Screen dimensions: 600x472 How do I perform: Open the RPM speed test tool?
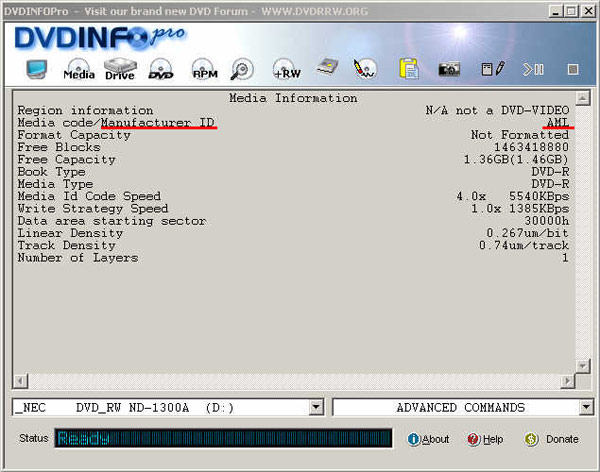(x=205, y=69)
